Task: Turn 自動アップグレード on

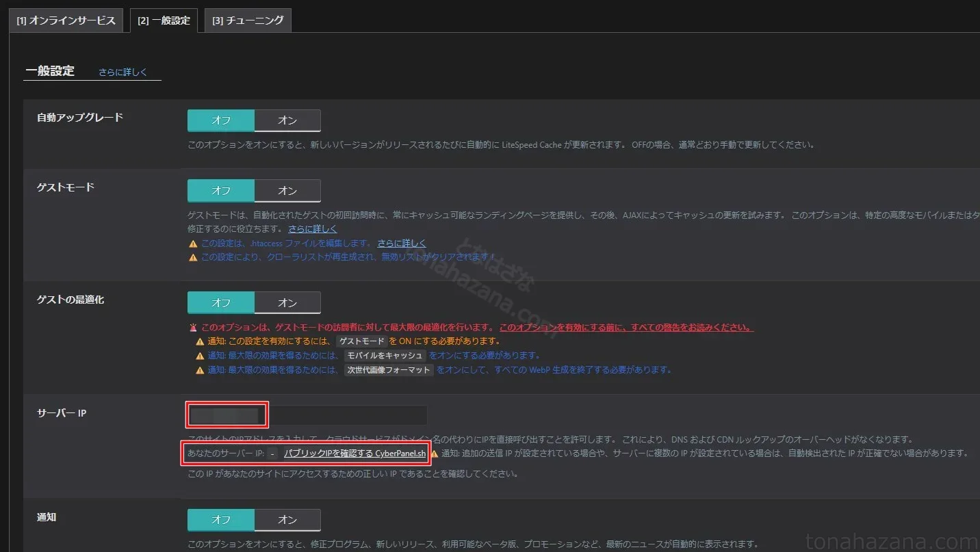Action: (x=287, y=120)
